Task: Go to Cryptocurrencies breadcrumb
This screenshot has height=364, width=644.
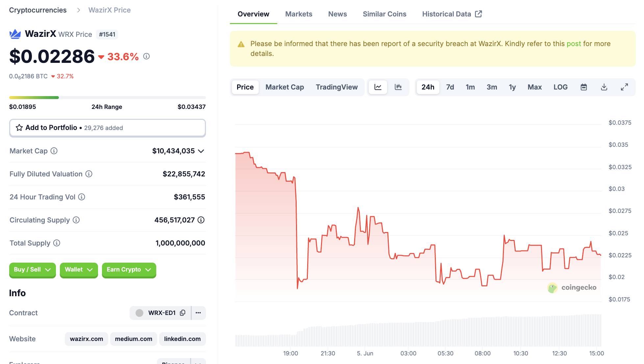Action: (38, 10)
